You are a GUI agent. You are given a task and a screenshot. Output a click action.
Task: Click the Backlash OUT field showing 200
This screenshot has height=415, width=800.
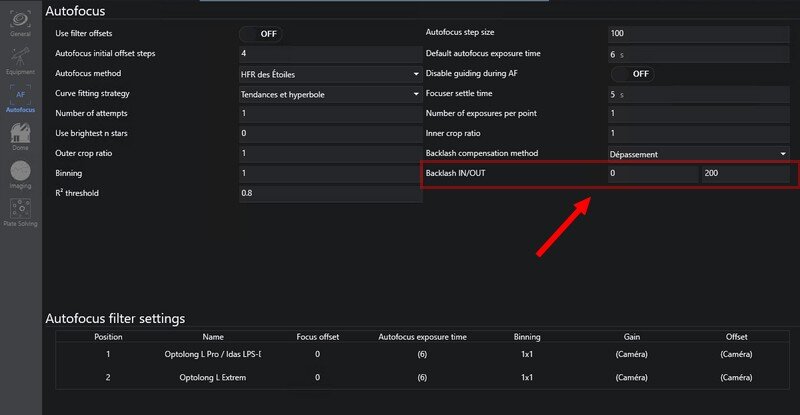tap(745, 174)
